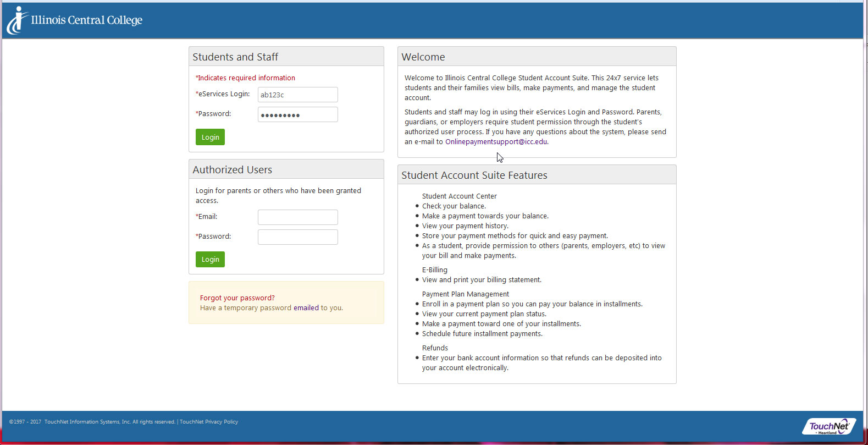Click the Students and Staff Password field
868x445 pixels.
pyautogui.click(x=297, y=114)
